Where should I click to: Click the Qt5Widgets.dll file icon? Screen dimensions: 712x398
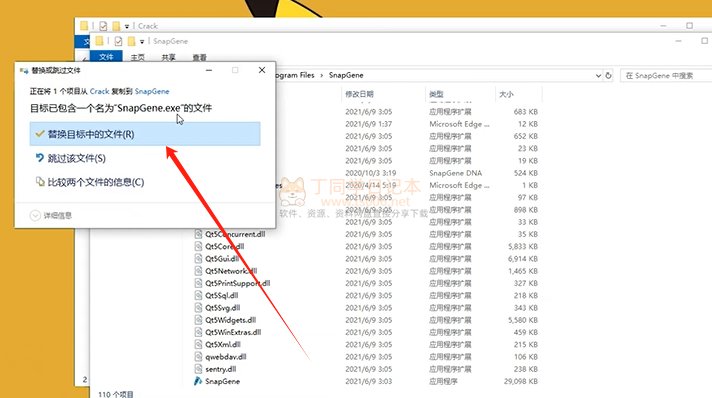click(198, 320)
